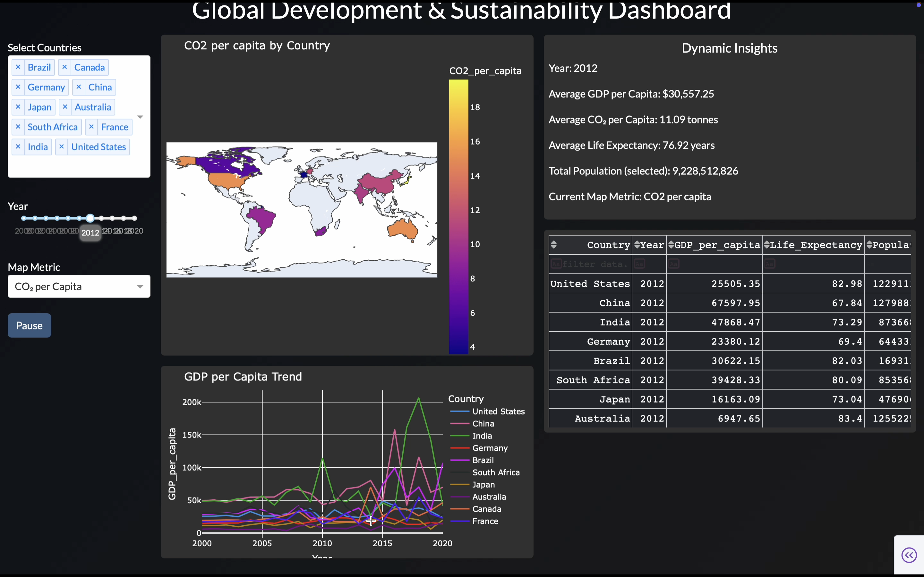Remove Brazil from selected countries
The width and height of the screenshot is (924, 577).
[x=18, y=67]
